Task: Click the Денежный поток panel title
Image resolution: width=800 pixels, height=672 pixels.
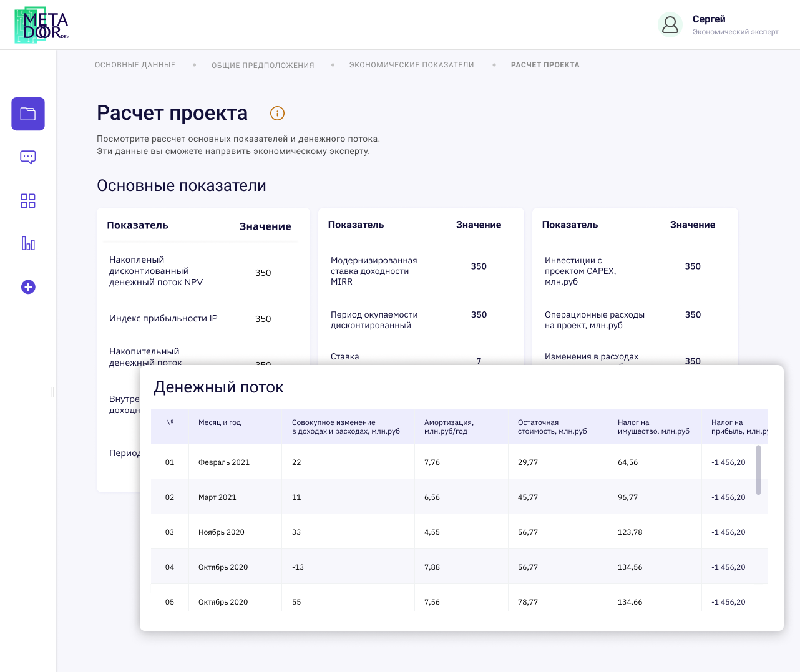Action: [218, 387]
